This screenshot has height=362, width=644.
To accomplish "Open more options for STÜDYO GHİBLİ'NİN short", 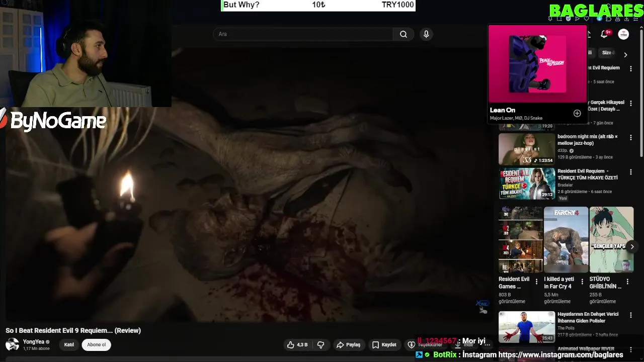I will click(627, 282).
